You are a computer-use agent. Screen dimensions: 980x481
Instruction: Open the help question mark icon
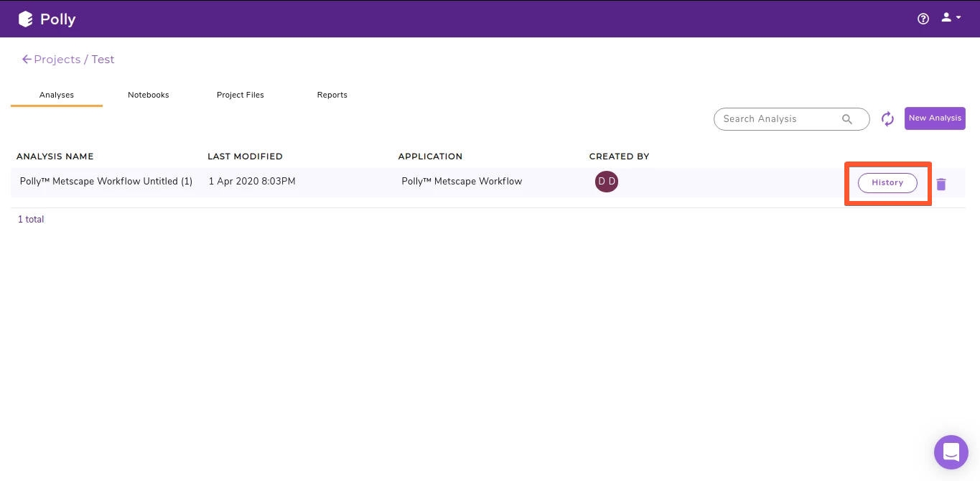(923, 18)
